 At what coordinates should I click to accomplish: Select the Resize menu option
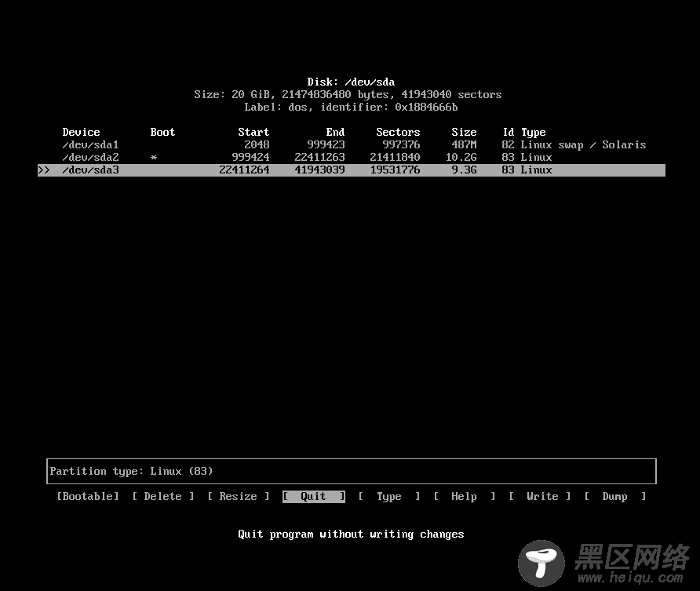coord(239,496)
